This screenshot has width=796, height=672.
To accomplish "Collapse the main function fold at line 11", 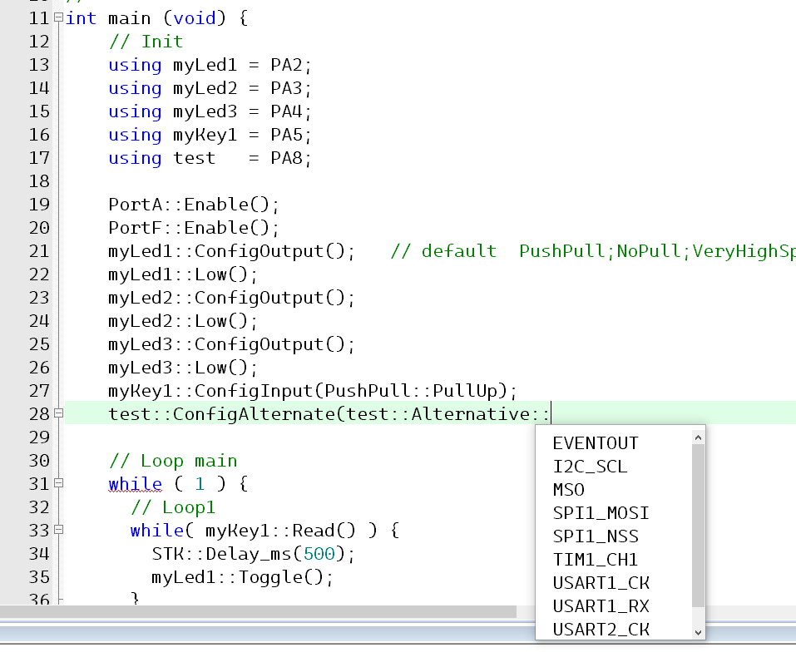I will (57, 17).
